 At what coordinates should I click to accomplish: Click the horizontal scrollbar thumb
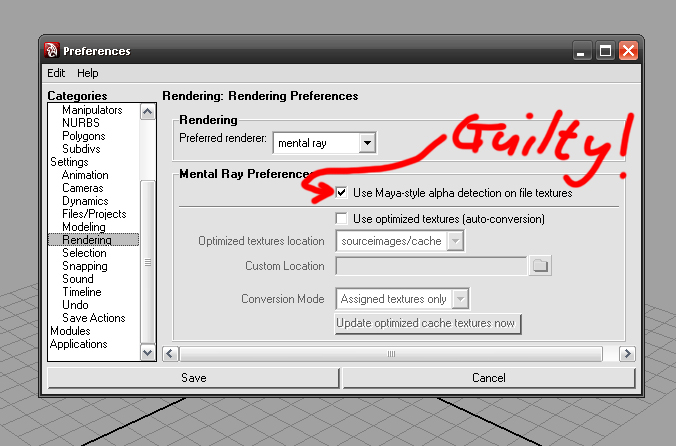pyautogui.click(x=391, y=354)
